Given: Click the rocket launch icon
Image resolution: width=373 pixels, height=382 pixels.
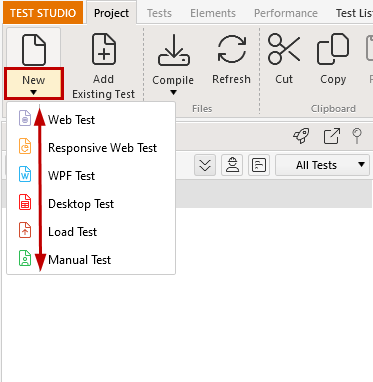Looking at the screenshot, I should [301, 136].
